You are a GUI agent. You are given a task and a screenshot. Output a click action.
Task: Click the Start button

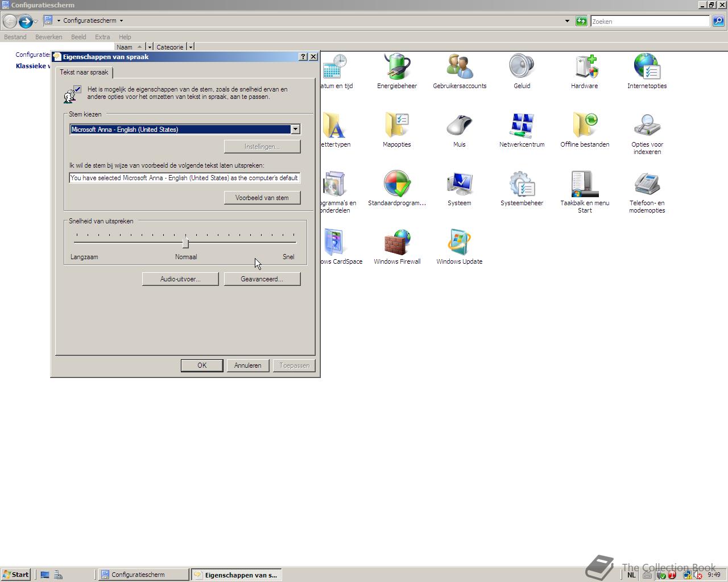click(15, 575)
